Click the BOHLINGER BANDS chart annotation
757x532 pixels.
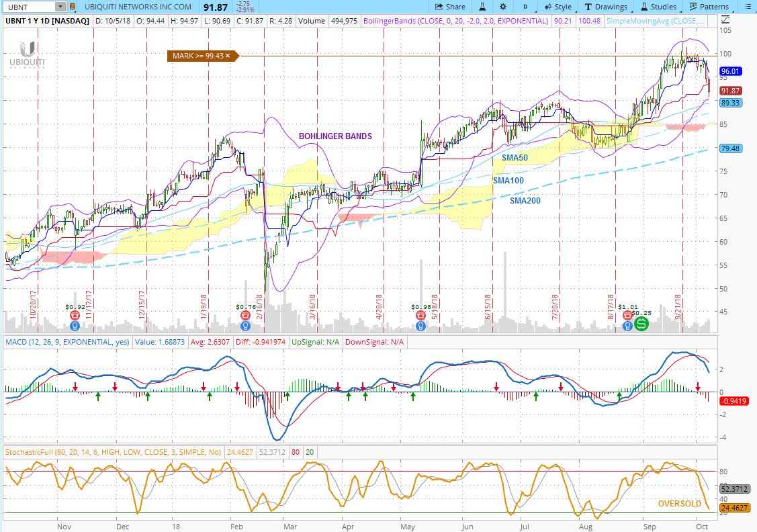336,136
